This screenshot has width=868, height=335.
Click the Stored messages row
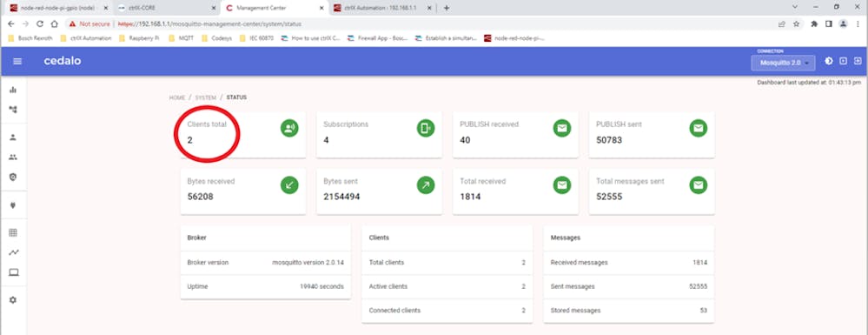[x=629, y=311]
